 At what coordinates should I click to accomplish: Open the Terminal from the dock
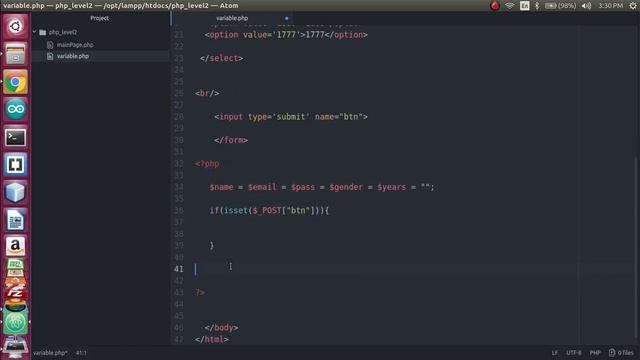point(16,137)
